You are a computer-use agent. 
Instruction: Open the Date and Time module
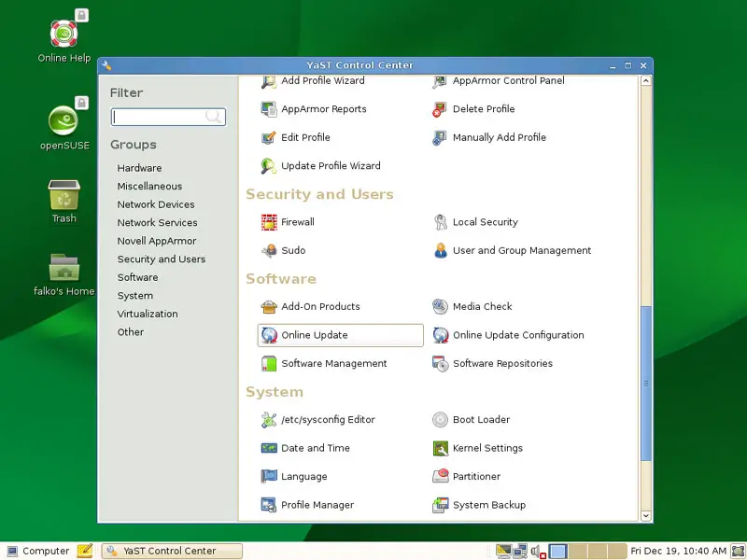(305, 448)
